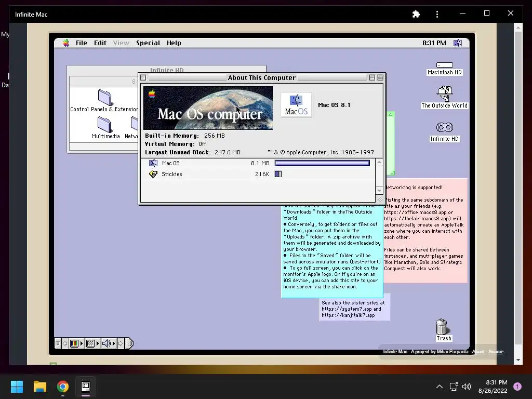Select the Mac OS row icon in memory list

pyautogui.click(x=153, y=163)
